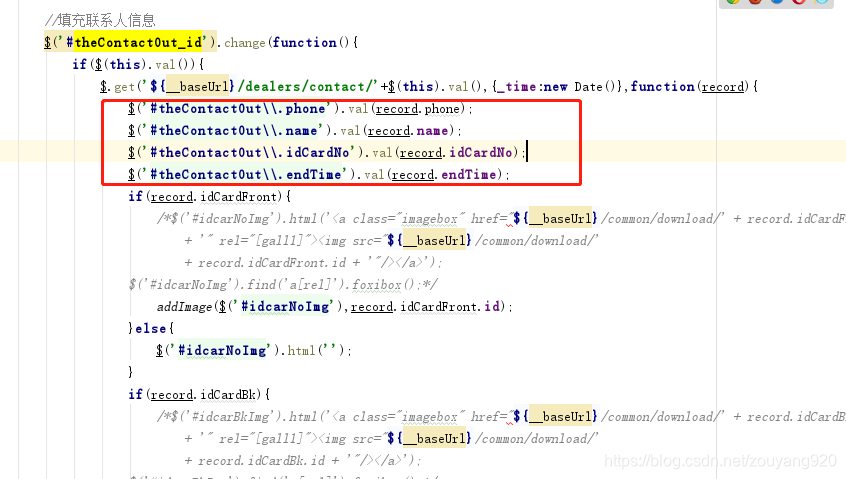Click 'record.endTime' value expression
846x479 pixels.
pyautogui.click(x=444, y=175)
